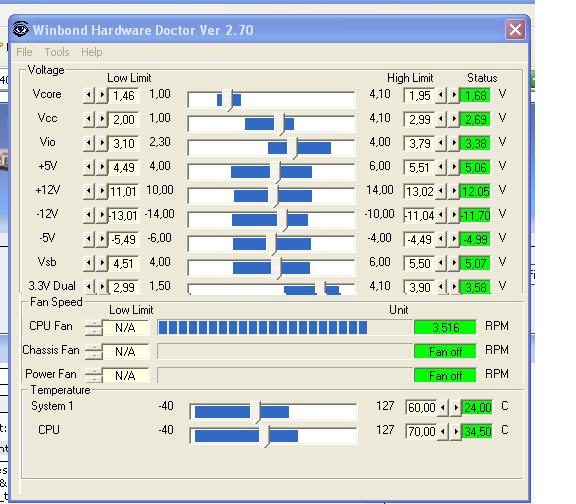The width and height of the screenshot is (576, 504).
Task: Click the CPU Fan speed progress bar
Action: pos(285,327)
